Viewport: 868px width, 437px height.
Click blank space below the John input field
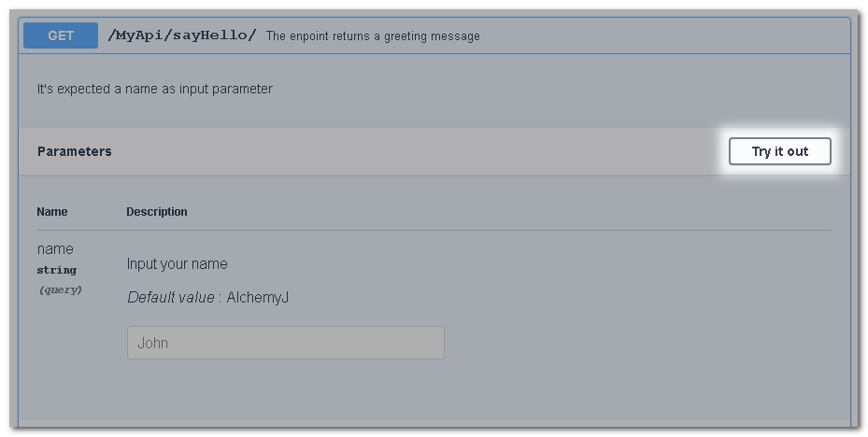pyautogui.click(x=285, y=392)
